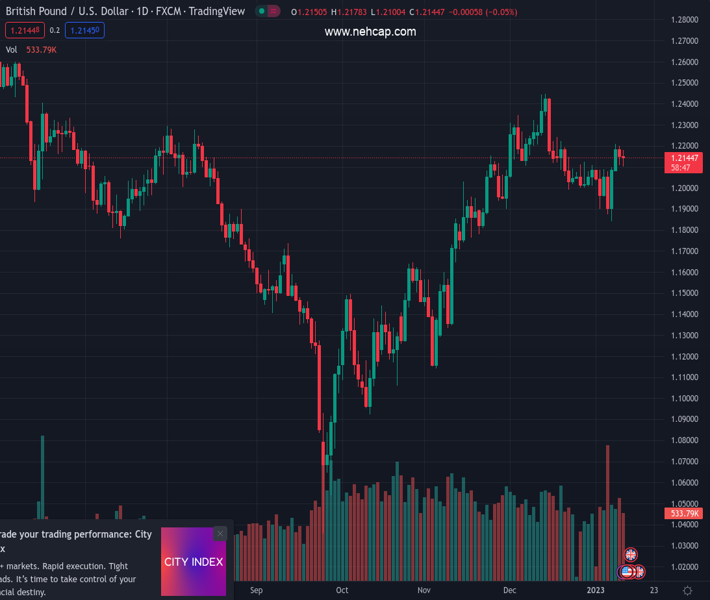Click the ad headline about trading performance

[x=75, y=535]
